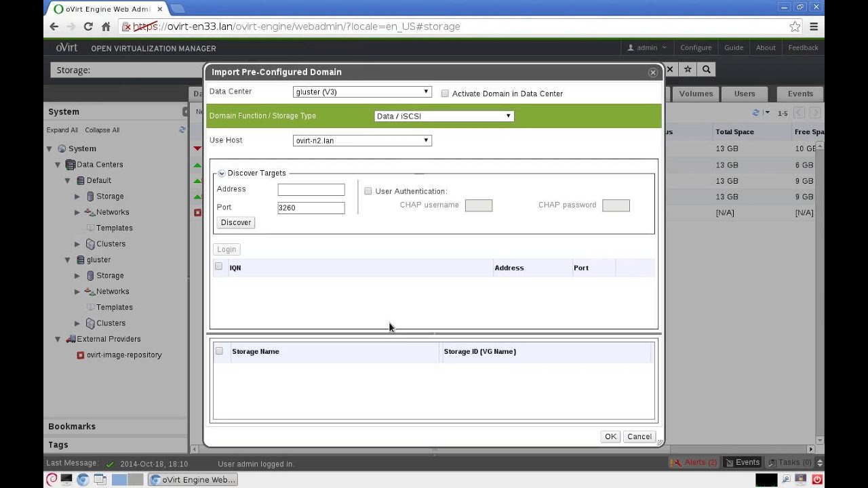Click the Port field showing 3260
This screenshot has height=488, width=868.
point(311,208)
